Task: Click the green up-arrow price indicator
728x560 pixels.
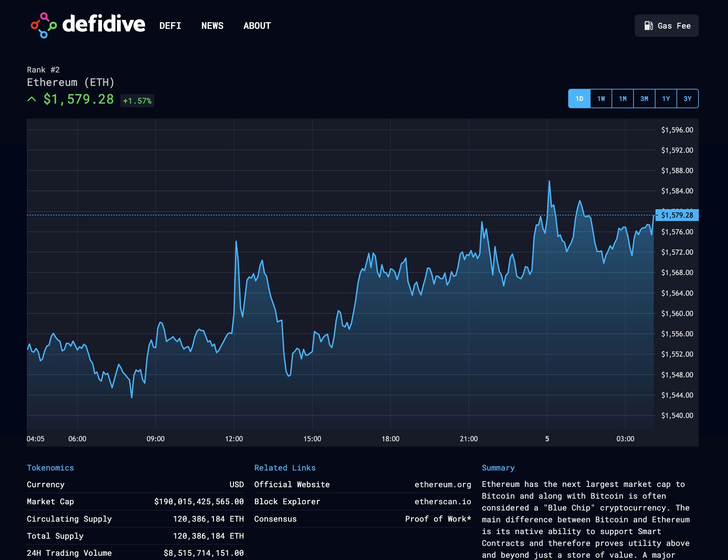Action: [x=32, y=99]
